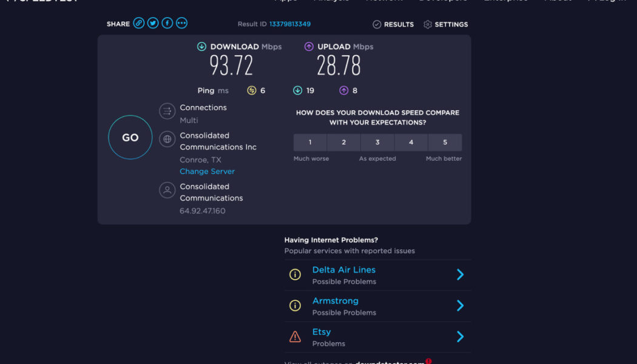The height and width of the screenshot is (364, 637).
Task: Expand Armstrong possible problems entry
Action: tap(460, 305)
